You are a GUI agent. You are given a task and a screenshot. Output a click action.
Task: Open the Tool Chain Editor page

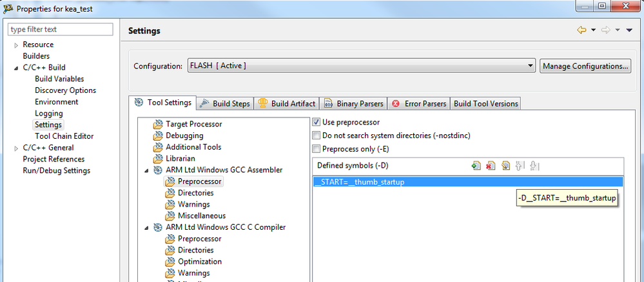64,136
